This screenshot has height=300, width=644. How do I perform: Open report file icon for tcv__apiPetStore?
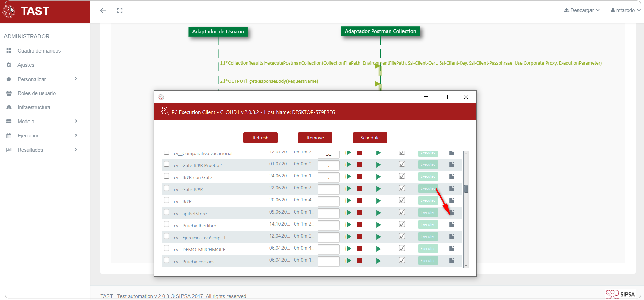(x=452, y=212)
